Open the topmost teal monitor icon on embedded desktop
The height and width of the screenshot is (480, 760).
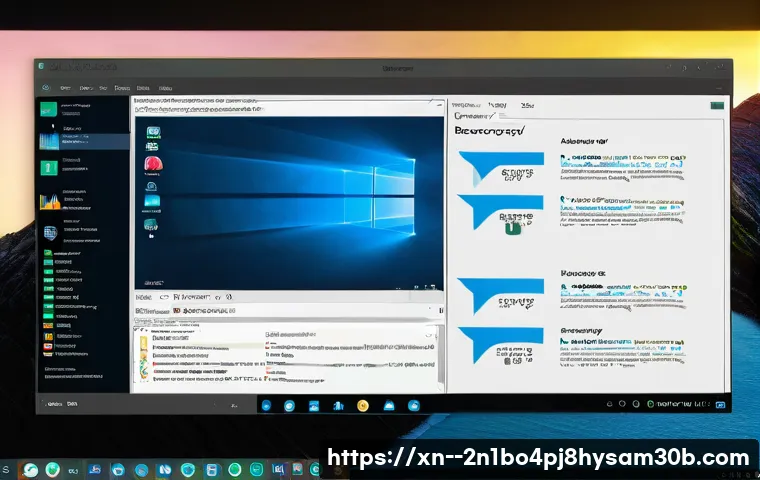click(153, 132)
